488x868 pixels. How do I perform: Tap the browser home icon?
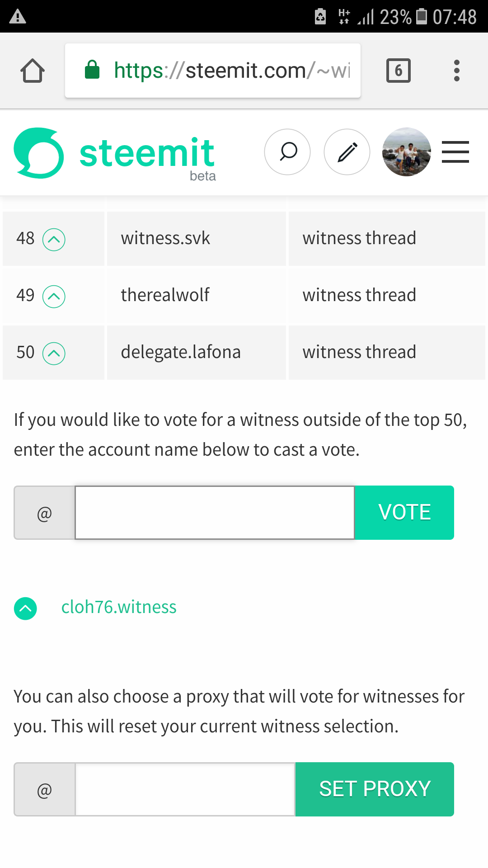(x=33, y=71)
